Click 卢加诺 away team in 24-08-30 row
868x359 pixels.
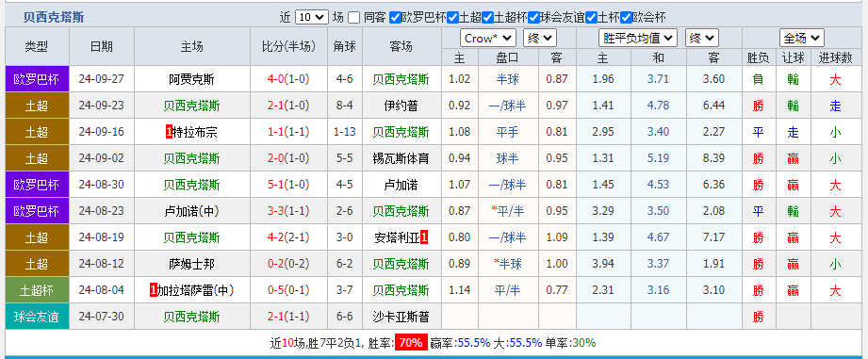tap(401, 185)
